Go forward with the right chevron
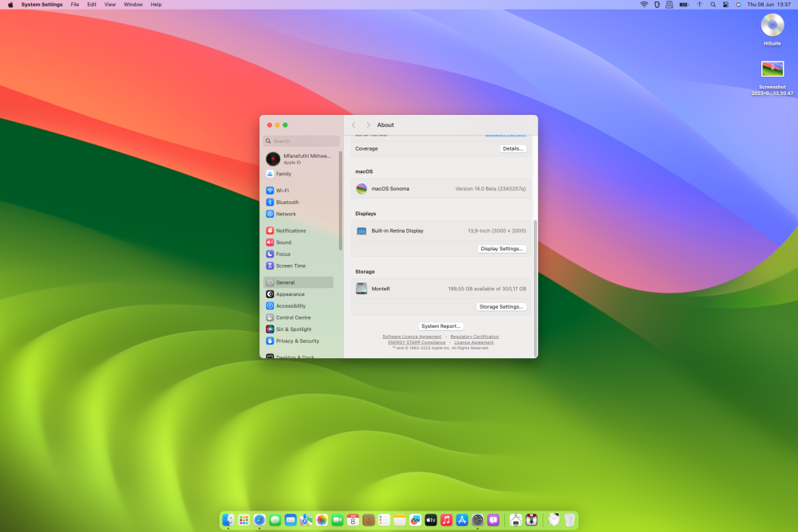This screenshot has width=798, height=532. pyautogui.click(x=368, y=125)
